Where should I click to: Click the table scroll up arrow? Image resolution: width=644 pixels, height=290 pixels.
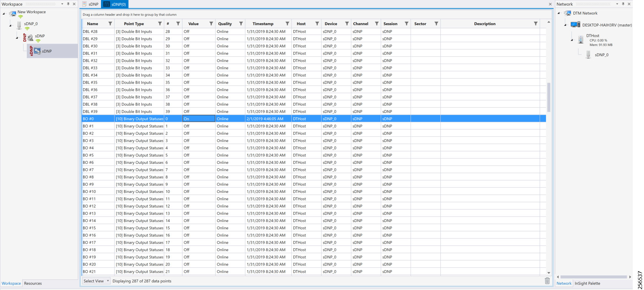(x=549, y=22)
